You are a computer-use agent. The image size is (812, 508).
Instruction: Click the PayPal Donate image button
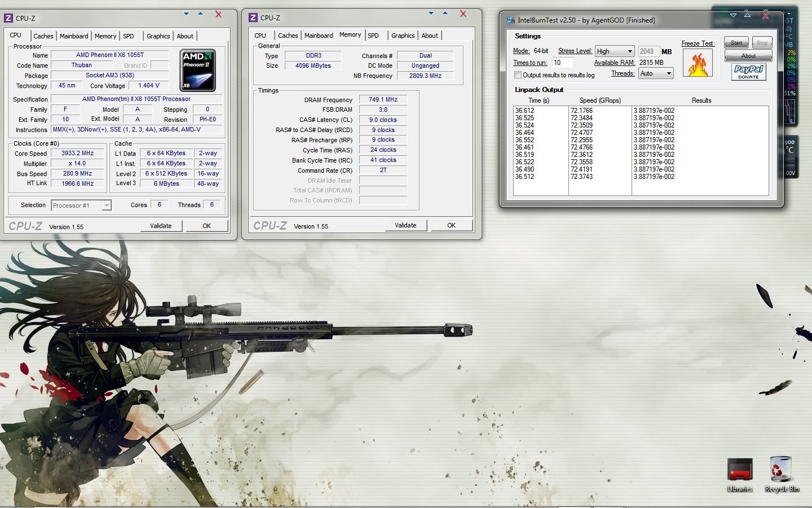[x=748, y=72]
